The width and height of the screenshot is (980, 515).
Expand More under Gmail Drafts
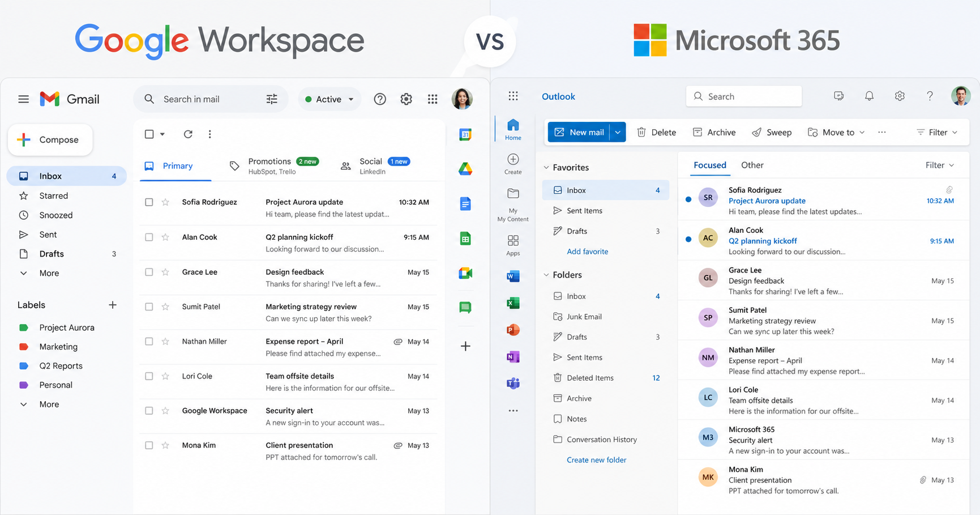pos(40,273)
